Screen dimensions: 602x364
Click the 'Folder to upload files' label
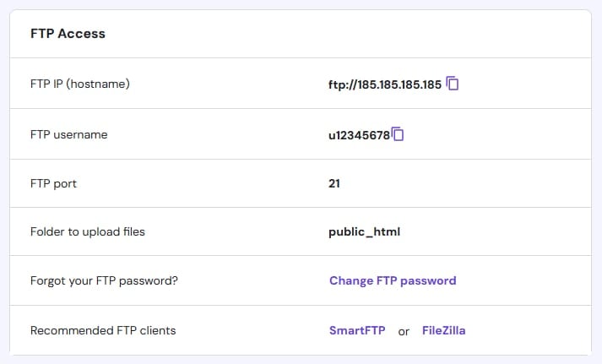[87, 231]
